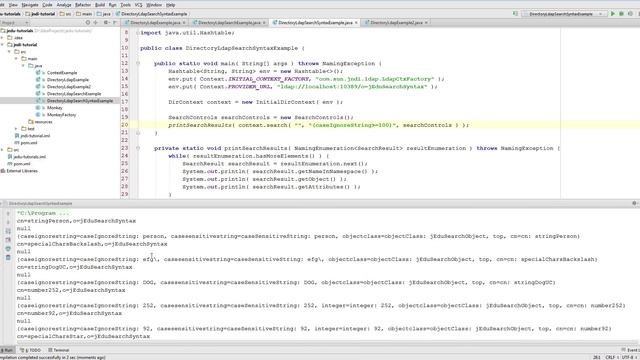The height and width of the screenshot is (360, 640).
Task: Open the Build menu
Action: (x=100, y=5)
